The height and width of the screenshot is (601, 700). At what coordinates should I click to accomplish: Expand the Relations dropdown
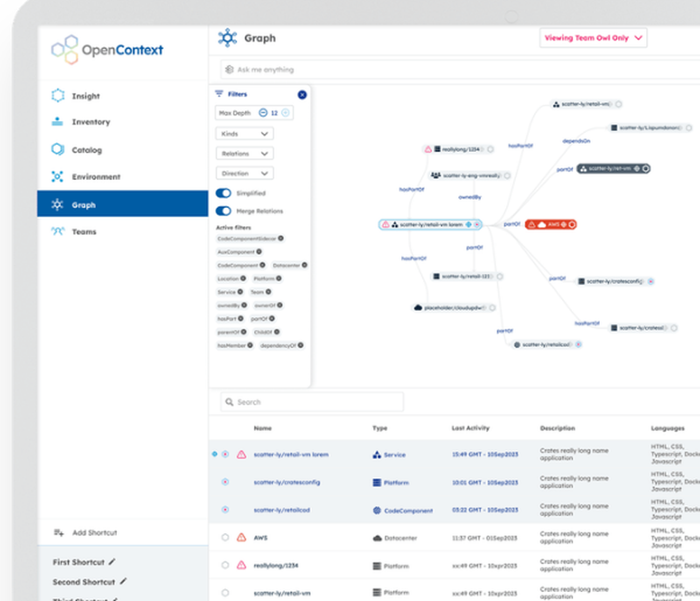pyautogui.click(x=244, y=153)
